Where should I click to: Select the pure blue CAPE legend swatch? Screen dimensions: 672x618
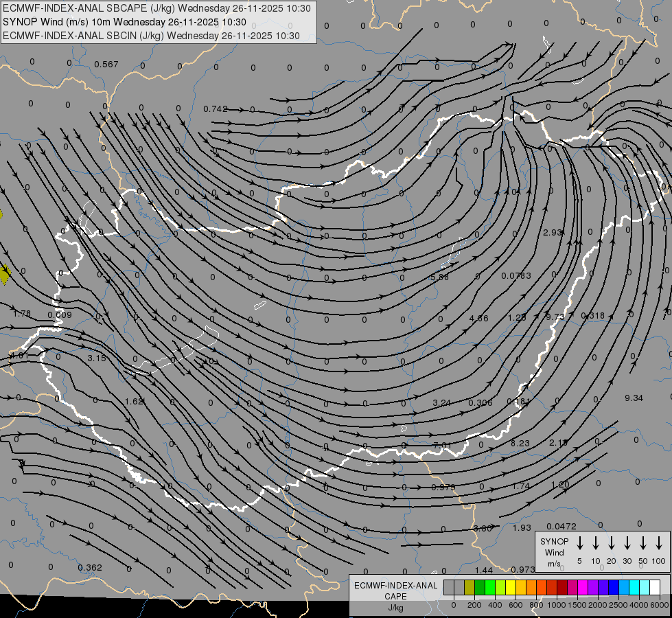pos(613,588)
